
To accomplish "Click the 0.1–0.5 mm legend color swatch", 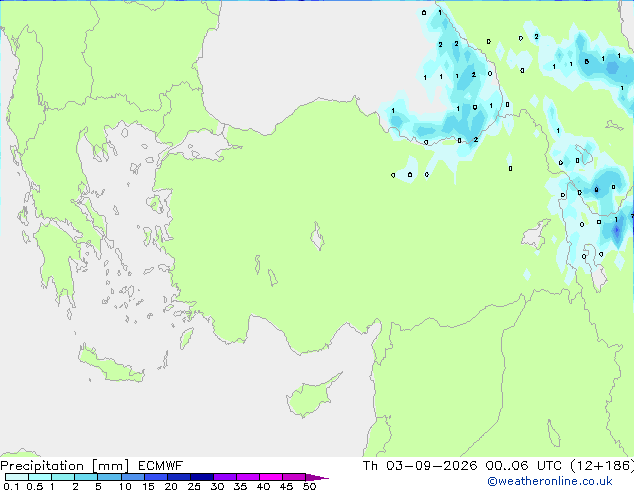I will (17, 477).
